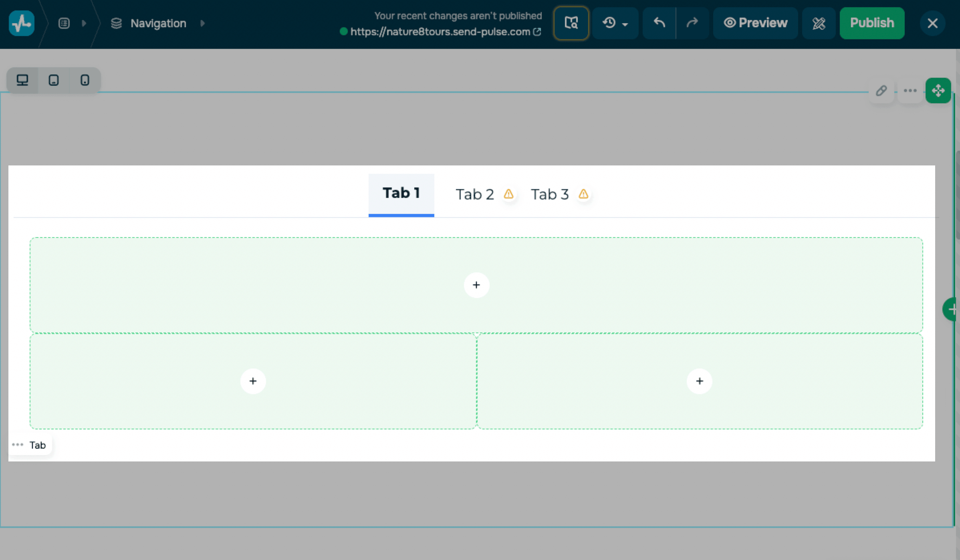Click the Preview button
Screen dimensions: 960x560
pyautogui.click(x=755, y=23)
